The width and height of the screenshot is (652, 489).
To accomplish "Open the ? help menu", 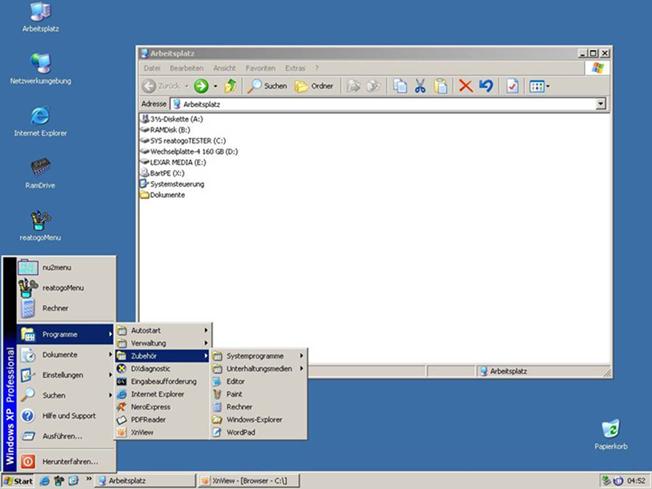I will point(317,68).
